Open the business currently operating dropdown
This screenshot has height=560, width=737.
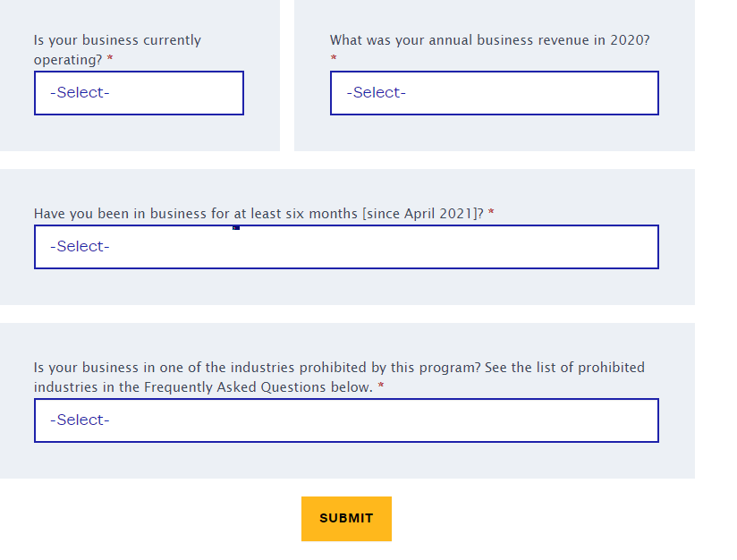point(139,93)
